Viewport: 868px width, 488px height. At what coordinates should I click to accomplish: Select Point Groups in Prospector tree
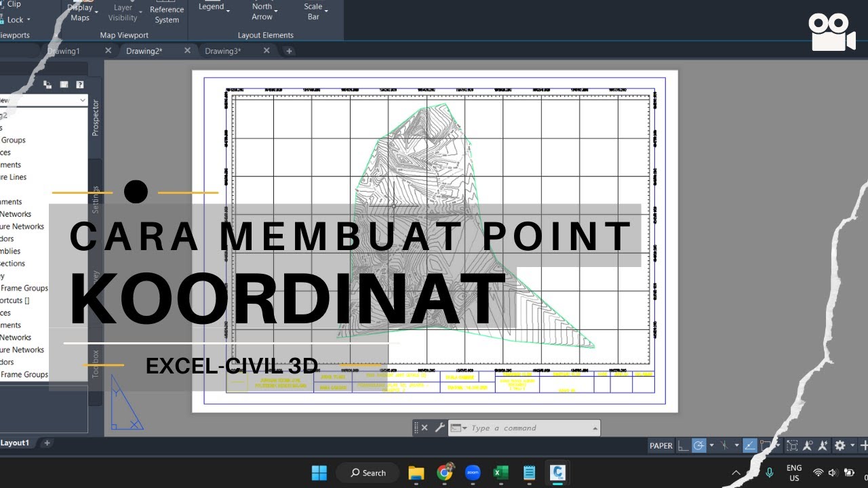point(13,140)
